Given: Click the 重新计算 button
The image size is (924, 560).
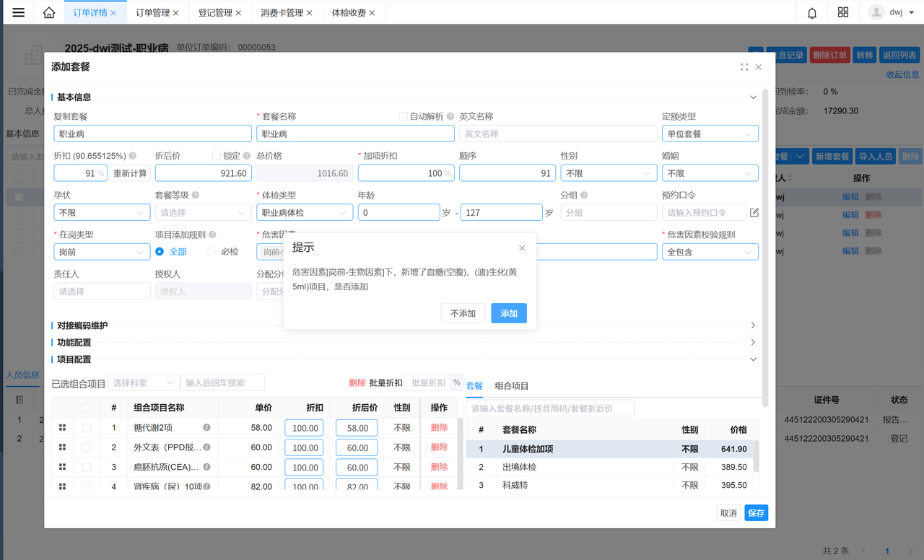Looking at the screenshot, I should point(130,173).
